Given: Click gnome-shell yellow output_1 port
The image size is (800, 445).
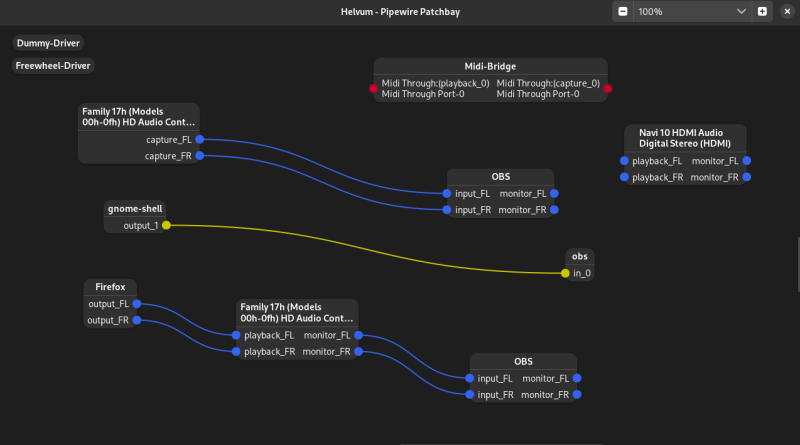Looking at the screenshot, I should 166,226.
